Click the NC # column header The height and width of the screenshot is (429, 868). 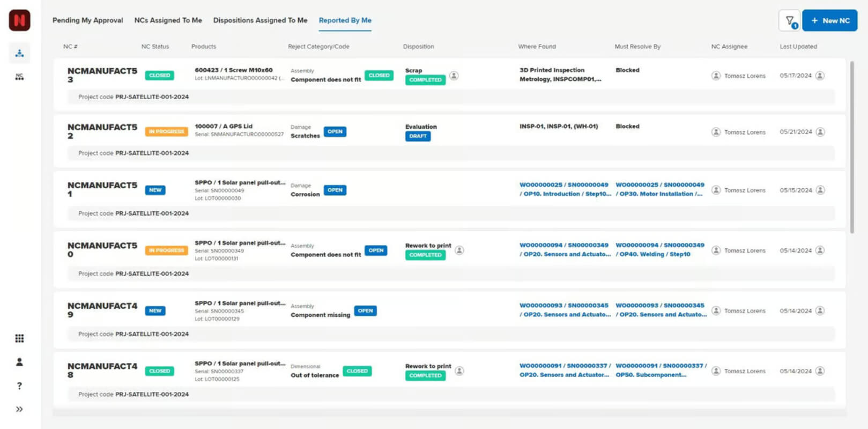[x=70, y=47]
